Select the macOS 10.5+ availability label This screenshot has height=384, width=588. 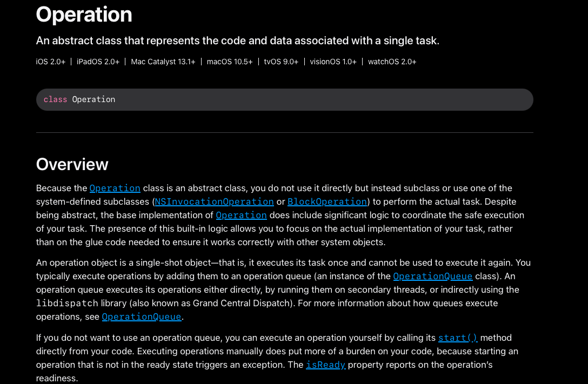pyautogui.click(x=230, y=62)
